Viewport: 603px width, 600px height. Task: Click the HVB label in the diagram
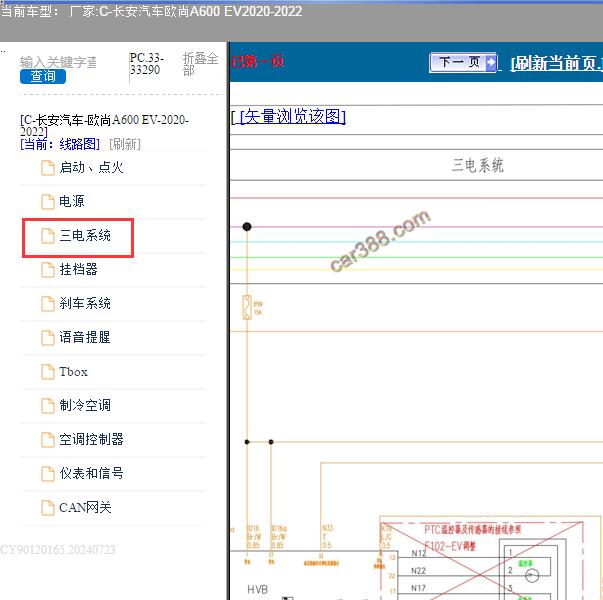tap(257, 590)
